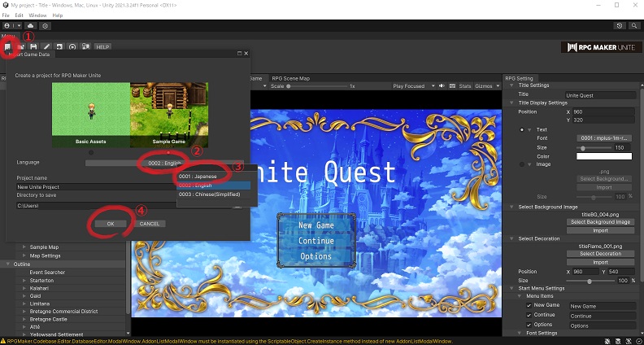This screenshot has height=345, width=644.
Task: Close the Import Game Data dialog
Action: tap(246, 54)
